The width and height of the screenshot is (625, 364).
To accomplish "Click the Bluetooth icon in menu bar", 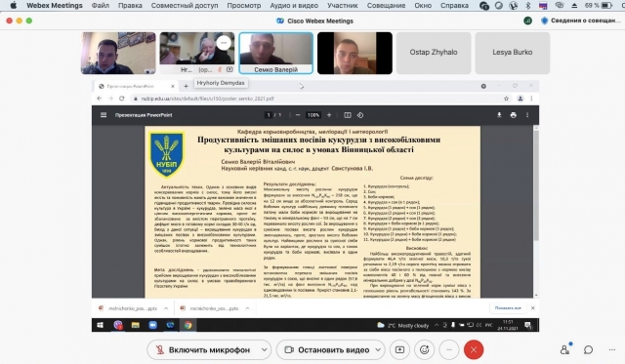I will [x=527, y=6].
